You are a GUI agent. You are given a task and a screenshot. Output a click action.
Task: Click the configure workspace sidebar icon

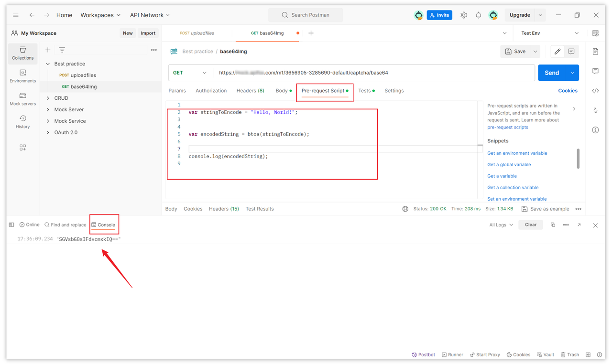23,148
